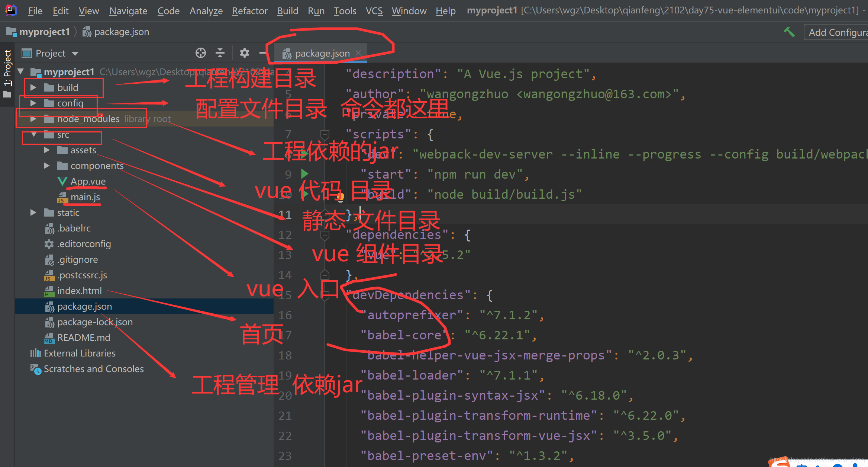Click the green Build hammer icon in toolbar

(790, 32)
